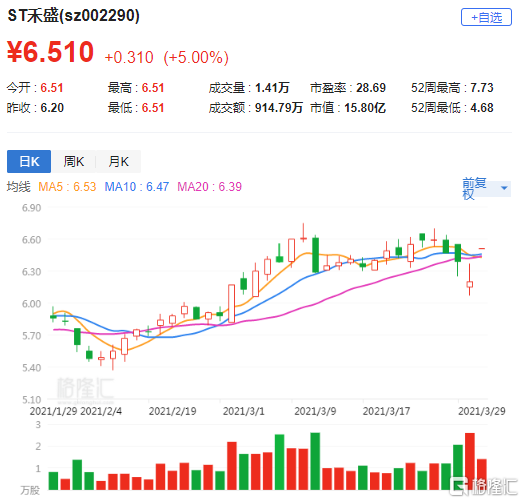Add stock with the +自选 button

(x=486, y=17)
